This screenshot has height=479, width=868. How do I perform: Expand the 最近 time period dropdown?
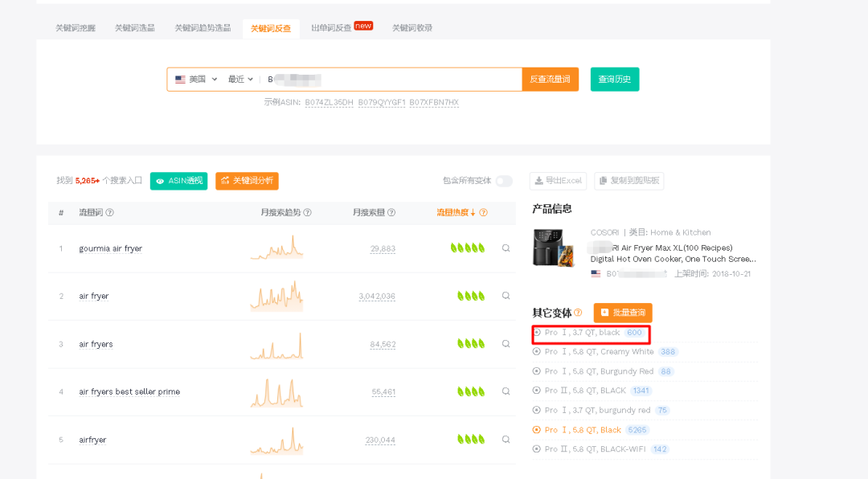[240, 80]
